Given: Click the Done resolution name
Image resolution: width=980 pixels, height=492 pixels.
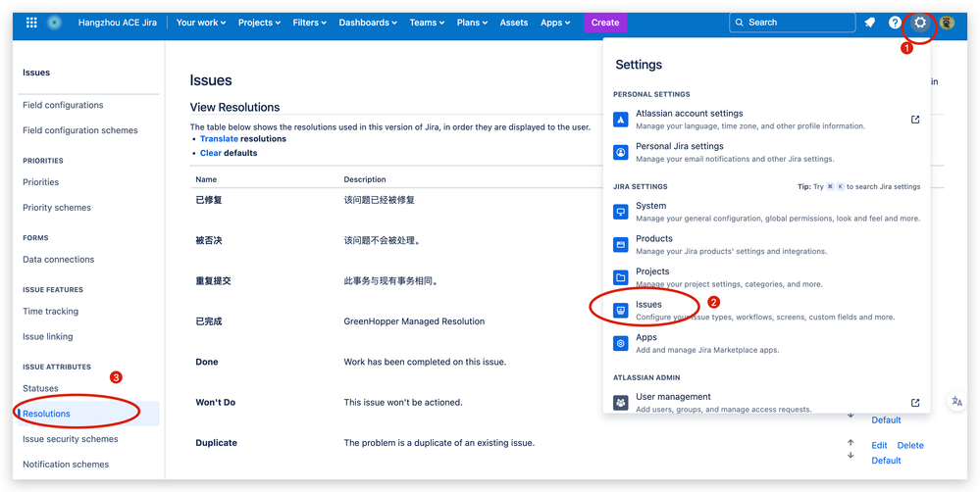Looking at the screenshot, I should (x=207, y=362).
